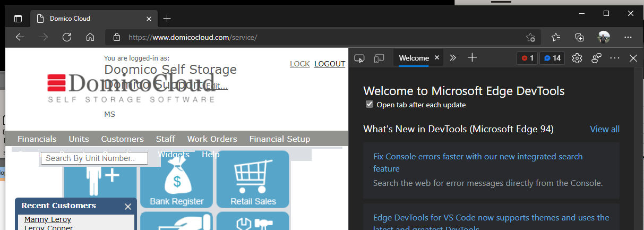Toggle Open tab after each update checkbox
This screenshot has height=230, width=644.
tap(370, 105)
